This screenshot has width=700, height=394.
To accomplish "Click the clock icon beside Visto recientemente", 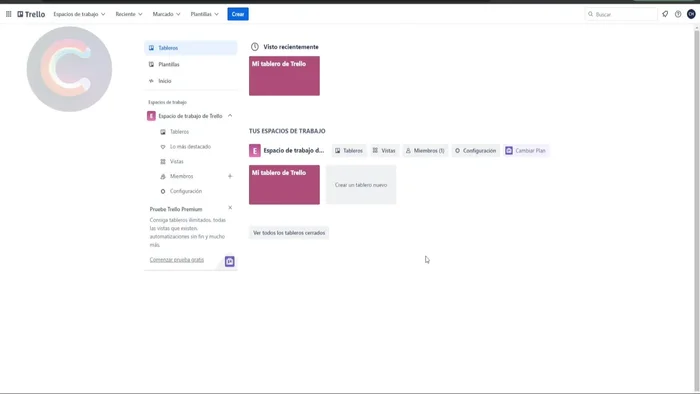I will tap(254, 47).
